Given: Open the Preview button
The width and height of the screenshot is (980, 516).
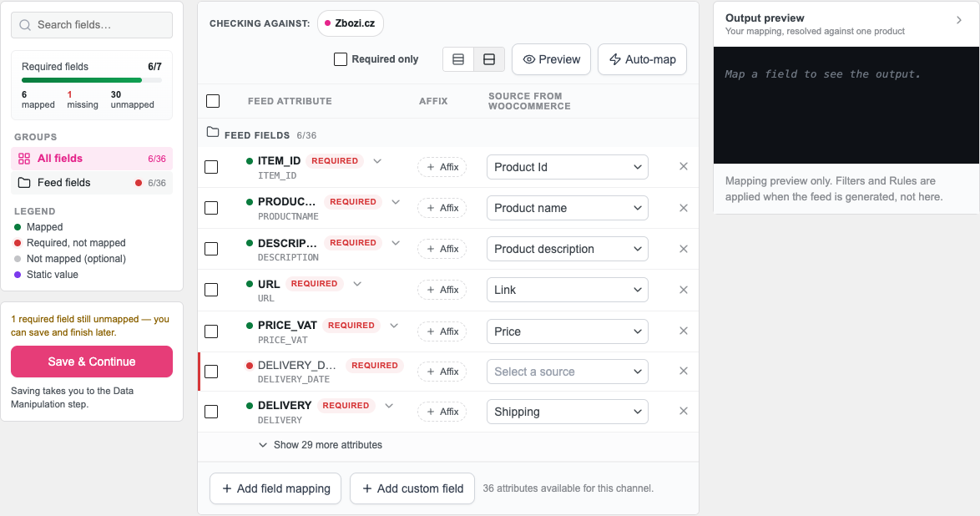Looking at the screenshot, I should pos(551,59).
